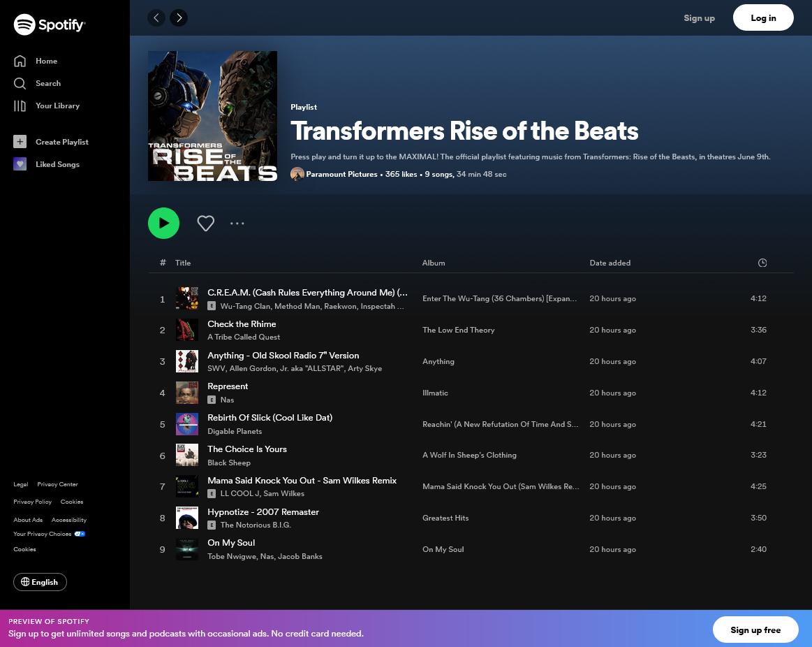Open The Notorious B.I.G. artist link

click(x=256, y=525)
